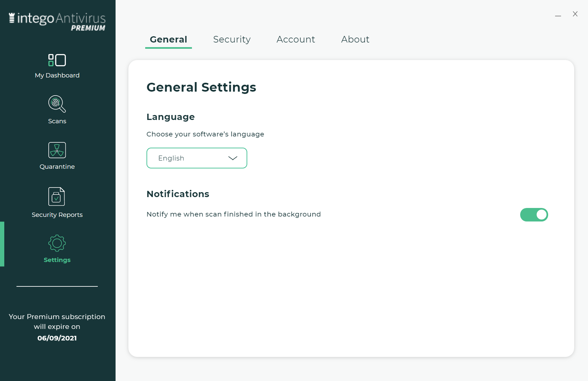Switch to the Security tab
Screen dimensions: 588x381
(x=232, y=40)
